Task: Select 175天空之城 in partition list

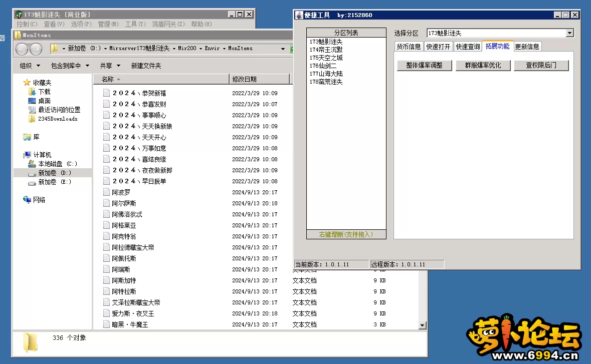Action: [326, 58]
